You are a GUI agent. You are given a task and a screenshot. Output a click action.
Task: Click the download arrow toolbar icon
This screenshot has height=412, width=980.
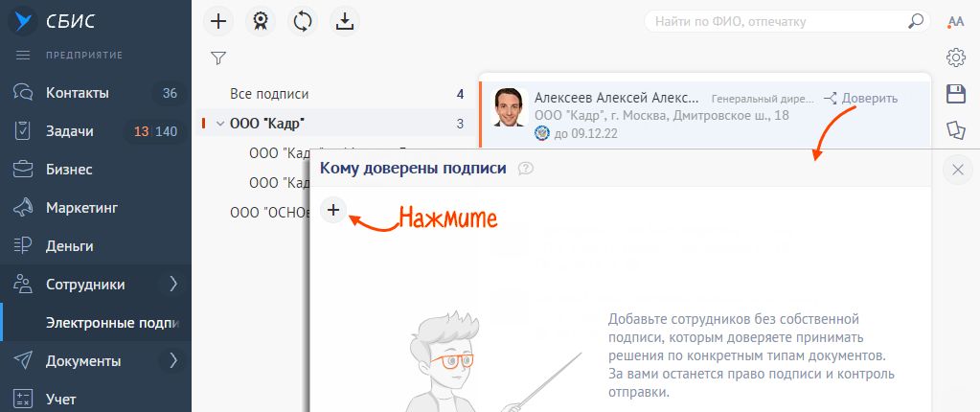click(x=345, y=22)
